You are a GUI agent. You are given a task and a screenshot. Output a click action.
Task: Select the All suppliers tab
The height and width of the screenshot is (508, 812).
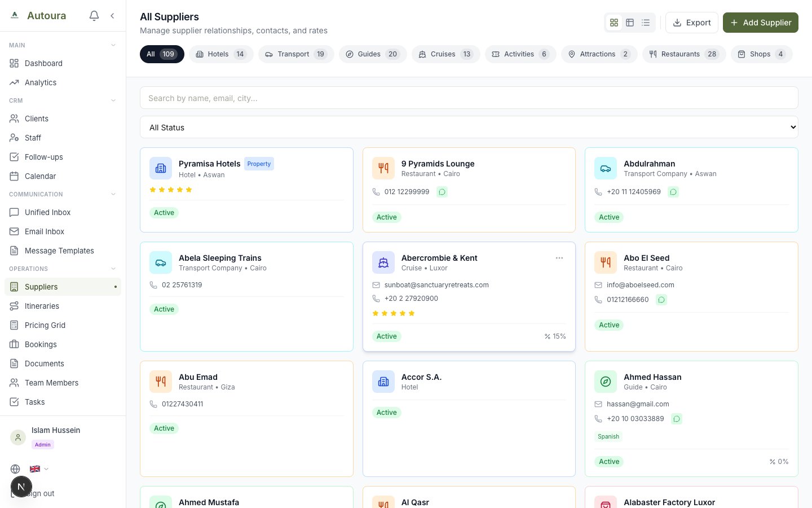tap(162, 54)
